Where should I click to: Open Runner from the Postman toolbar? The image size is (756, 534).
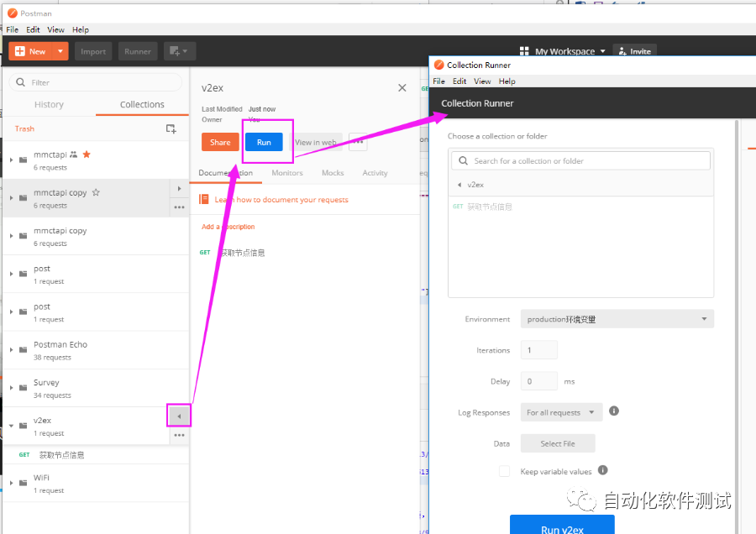(x=138, y=51)
